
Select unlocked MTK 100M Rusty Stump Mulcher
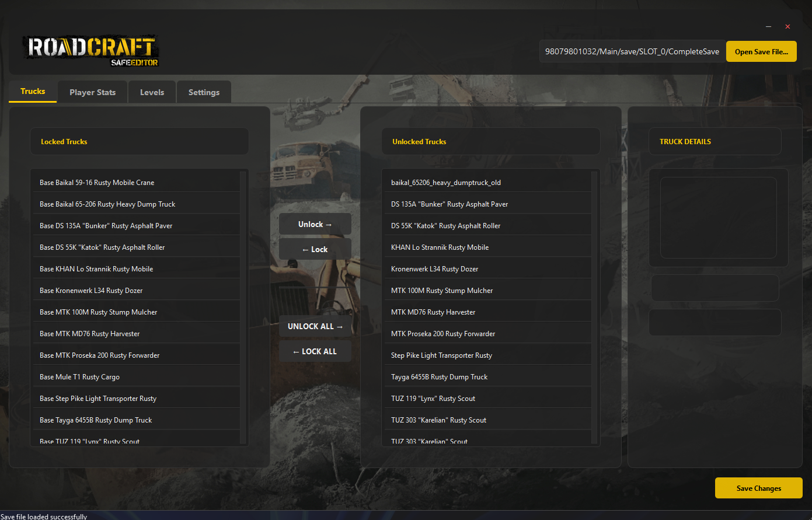(488, 291)
